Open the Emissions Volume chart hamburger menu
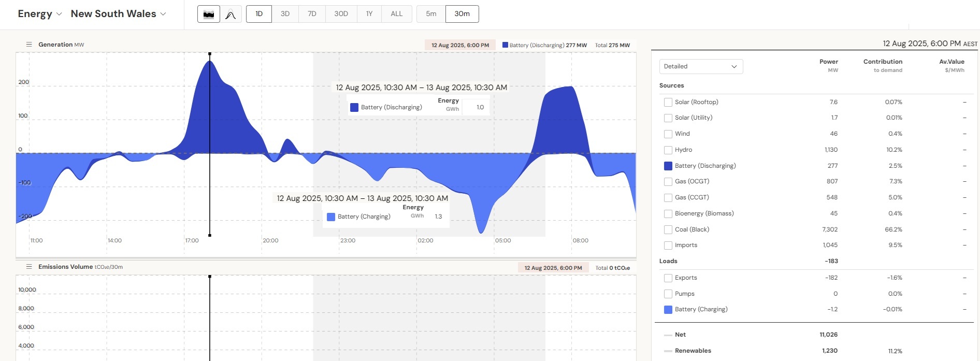 pos(29,267)
